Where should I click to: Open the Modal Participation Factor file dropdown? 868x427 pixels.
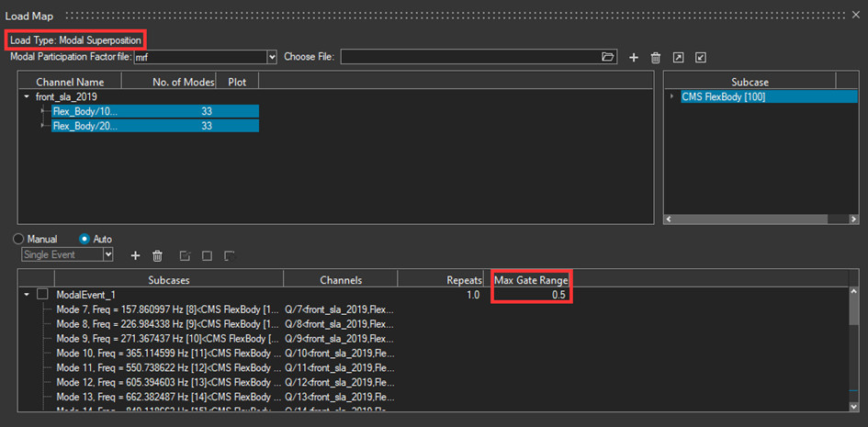[271, 57]
